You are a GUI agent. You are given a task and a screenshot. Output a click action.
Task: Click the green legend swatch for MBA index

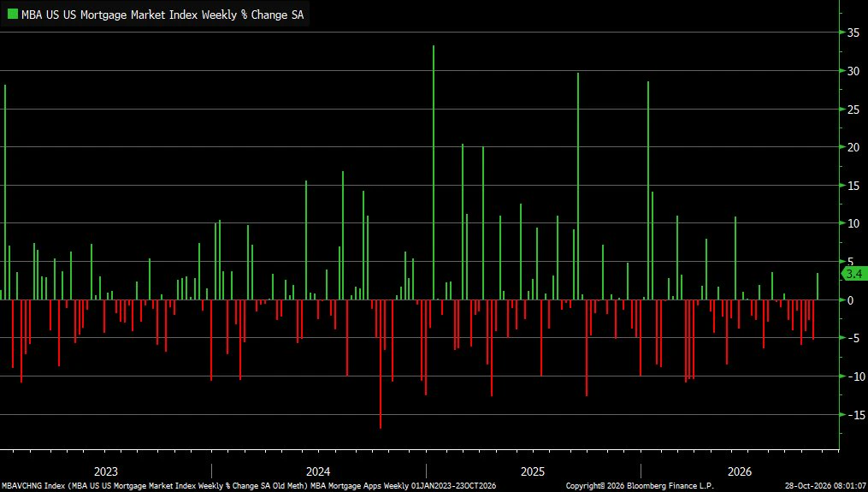[x=12, y=15]
